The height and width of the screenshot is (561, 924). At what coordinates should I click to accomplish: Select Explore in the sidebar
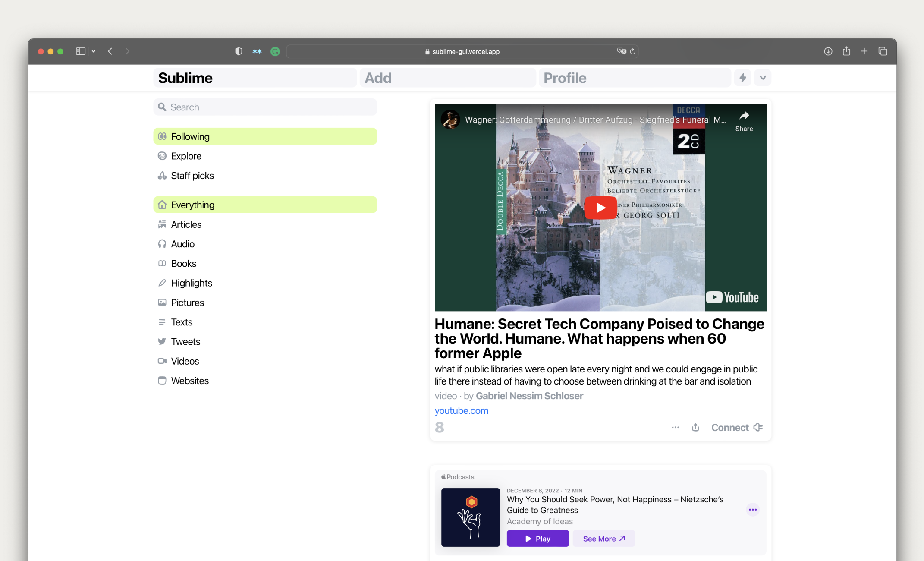(186, 156)
